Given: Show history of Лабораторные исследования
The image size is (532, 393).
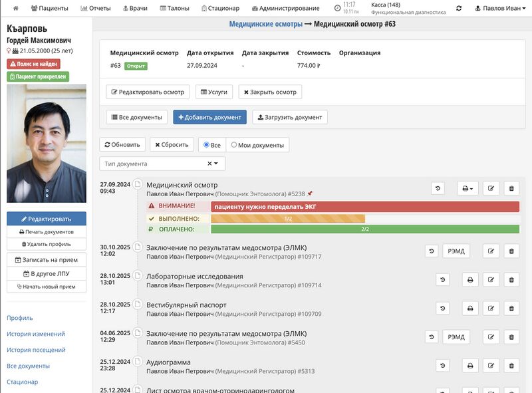Looking at the screenshot, I should pyautogui.click(x=442, y=280).
